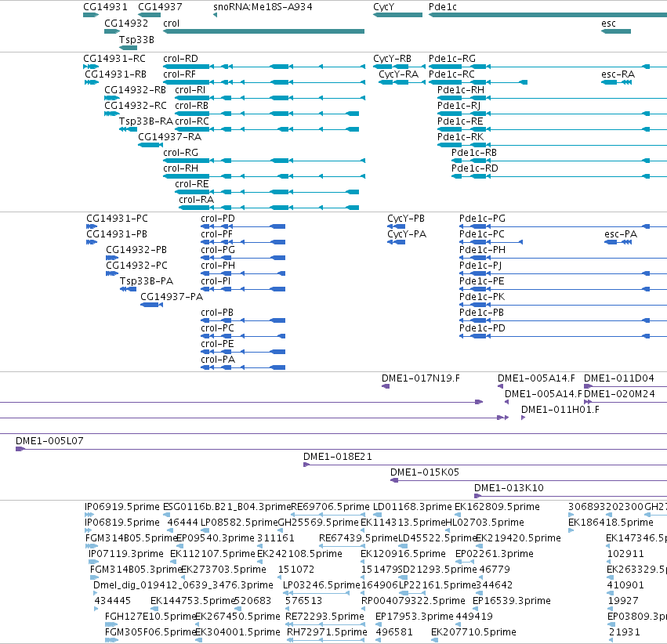The width and height of the screenshot is (667, 644).
Task: Click protein label Pde1c-PC
Action: [x=481, y=234]
